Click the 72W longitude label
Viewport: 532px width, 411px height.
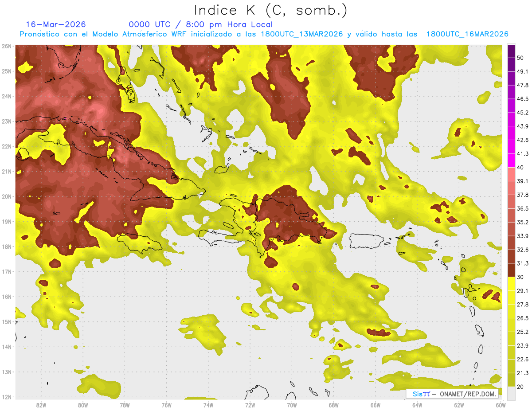(x=250, y=405)
